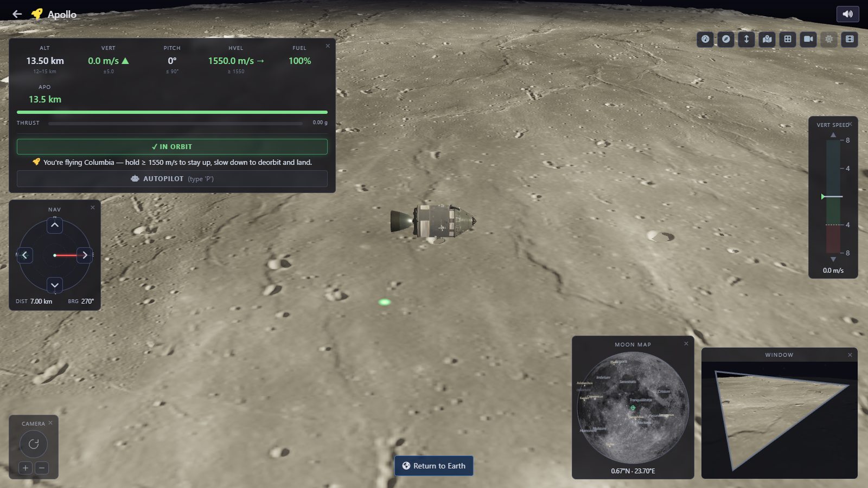Close the WINDOW panel
The width and height of the screenshot is (868, 488).
pos(850,355)
